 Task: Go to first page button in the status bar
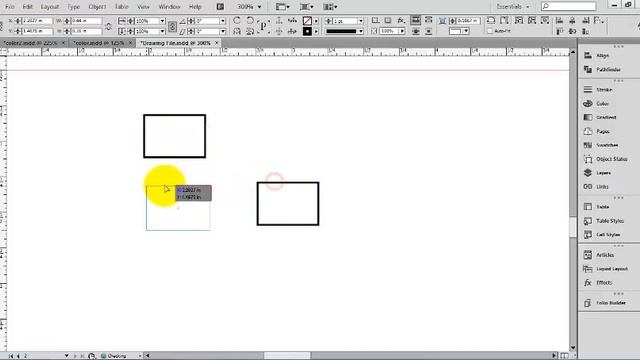(x=11, y=356)
